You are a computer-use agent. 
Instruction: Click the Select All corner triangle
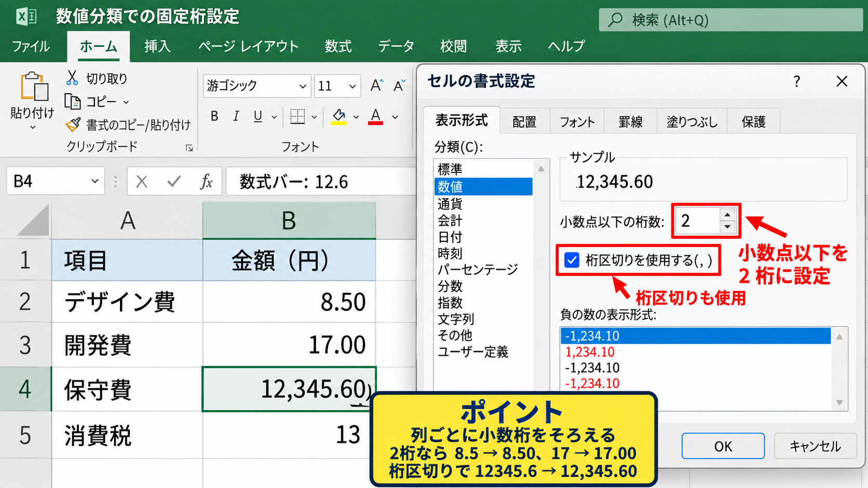pos(33,220)
